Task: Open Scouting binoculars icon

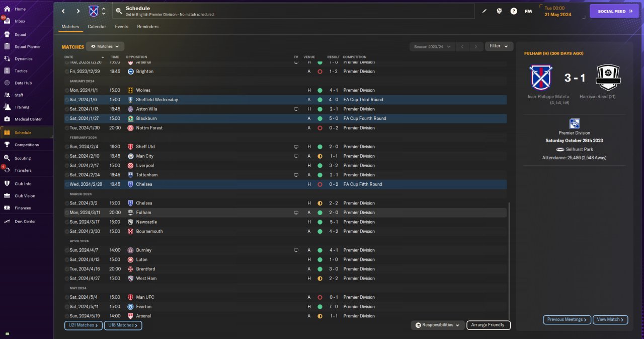Action: [x=7, y=158]
